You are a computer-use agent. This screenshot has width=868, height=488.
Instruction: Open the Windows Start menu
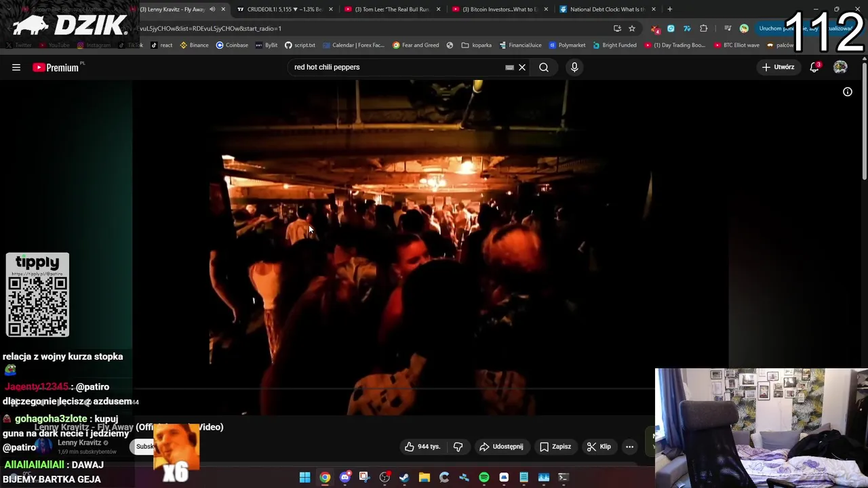pos(305,477)
